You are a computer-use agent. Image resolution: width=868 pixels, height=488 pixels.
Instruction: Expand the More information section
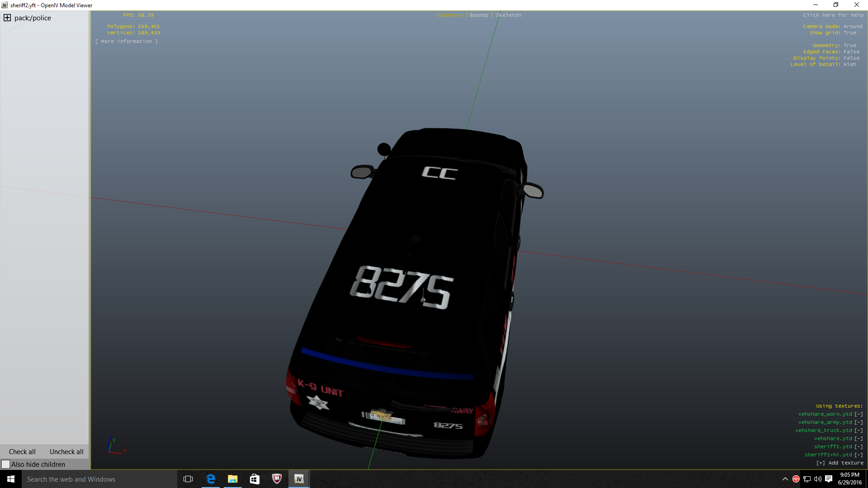(x=127, y=41)
